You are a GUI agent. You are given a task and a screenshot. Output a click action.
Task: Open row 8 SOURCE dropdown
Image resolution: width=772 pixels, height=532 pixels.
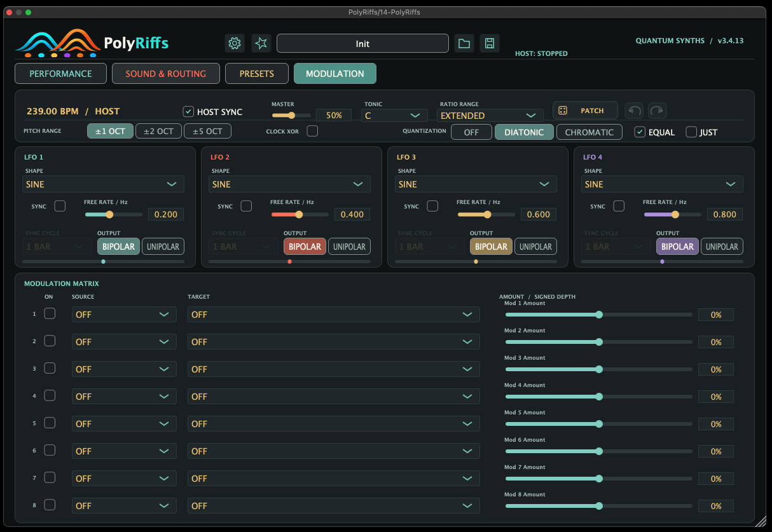point(124,506)
